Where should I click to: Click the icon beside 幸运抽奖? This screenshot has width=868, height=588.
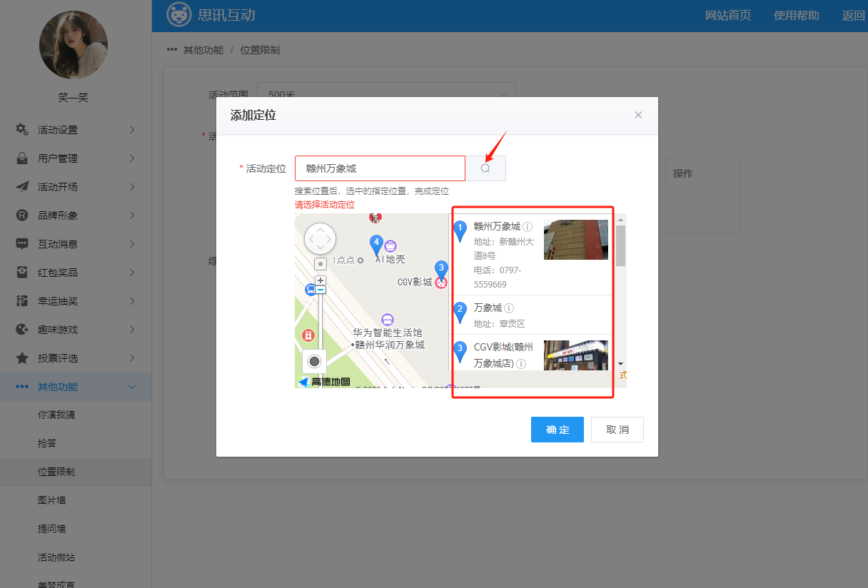[x=22, y=300]
